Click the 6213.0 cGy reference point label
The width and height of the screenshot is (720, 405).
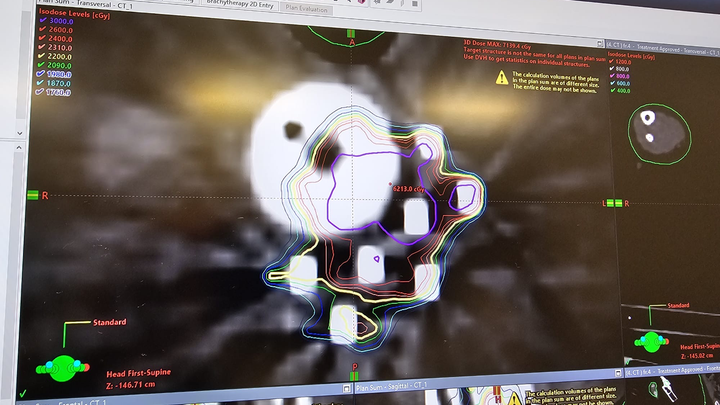point(408,188)
